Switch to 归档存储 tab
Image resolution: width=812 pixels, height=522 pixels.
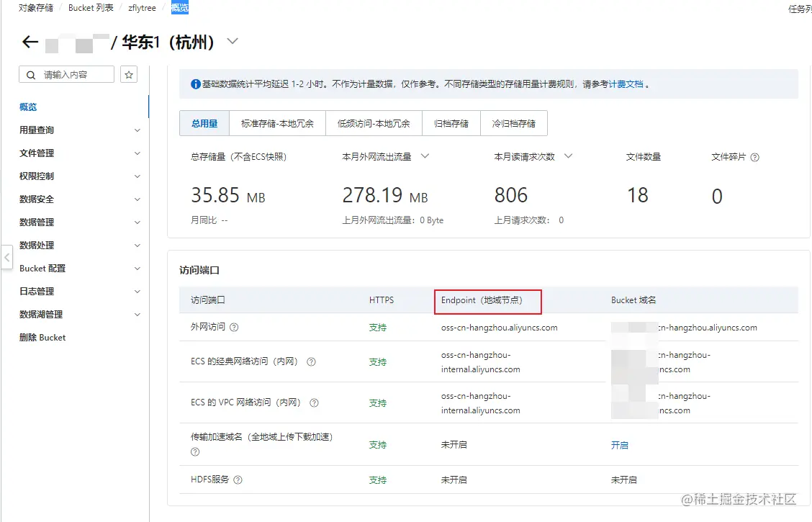point(451,123)
